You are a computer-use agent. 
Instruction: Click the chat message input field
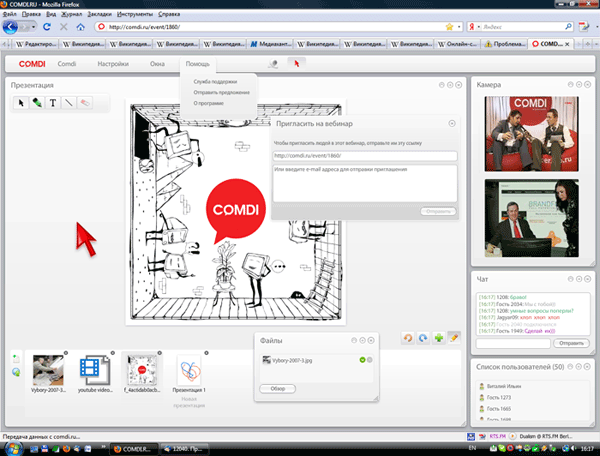coord(513,343)
